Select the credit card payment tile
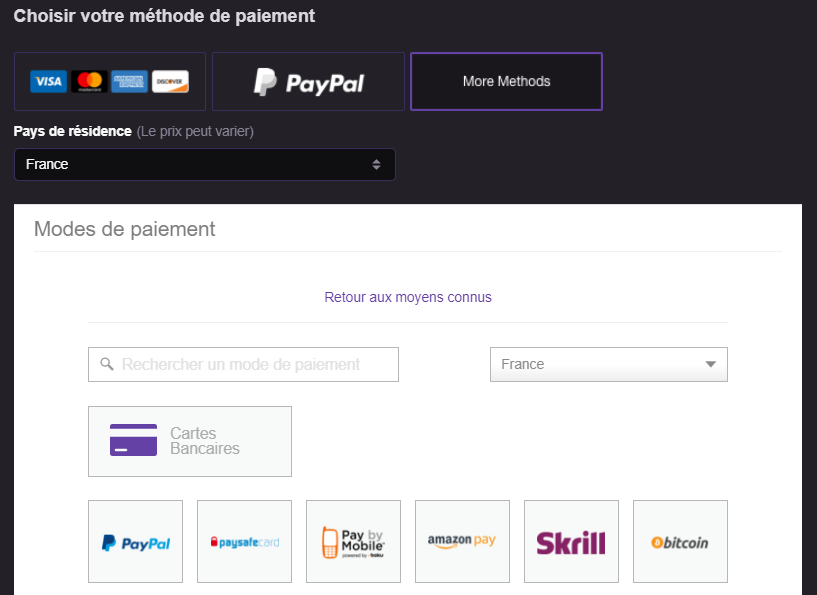Screen dimensions: 817x595 point(109,81)
